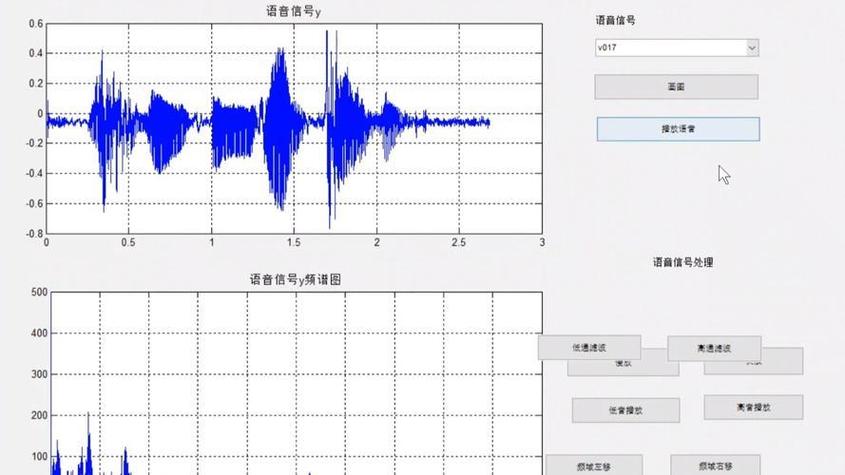
Task: Click inside the 语音信号y waveform plot
Action: pos(294,128)
